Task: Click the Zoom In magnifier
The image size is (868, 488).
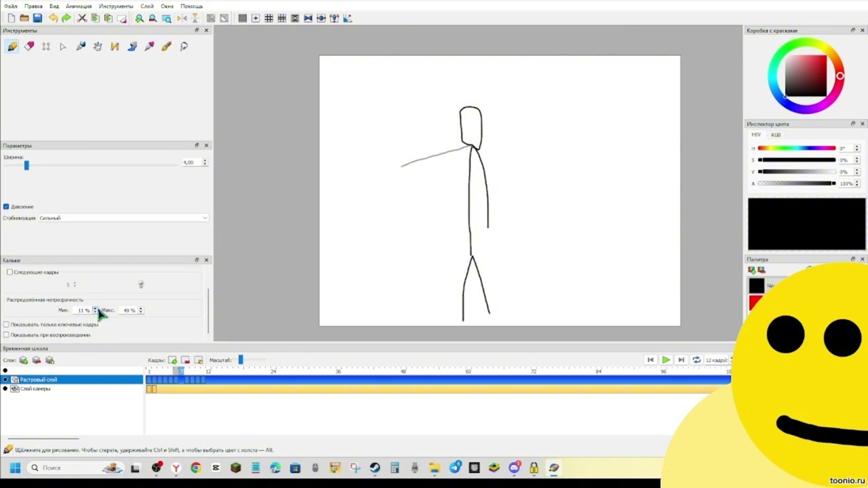Action: (x=140, y=18)
